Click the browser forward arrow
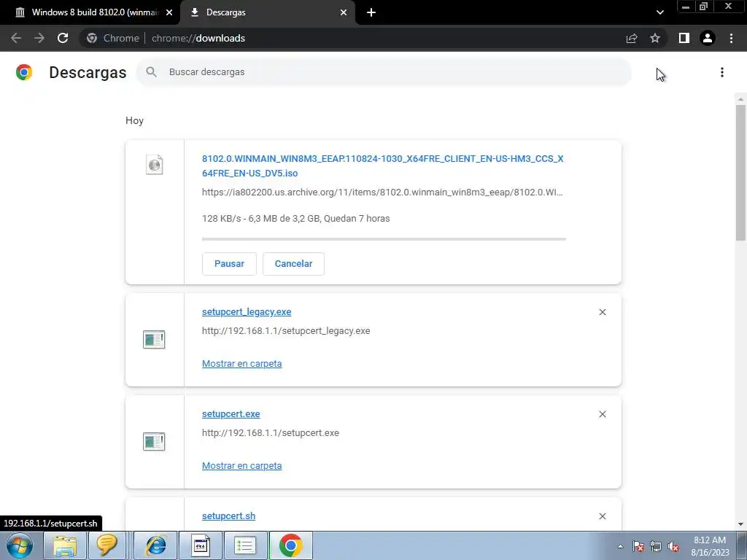The image size is (747, 560). (x=39, y=38)
